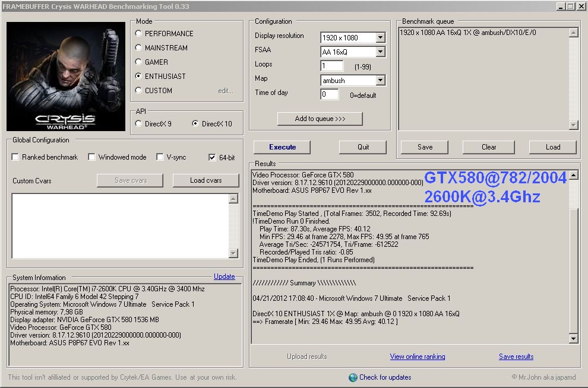Click the globe icon beside Check for updates
The height and width of the screenshot is (388, 588).
(x=353, y=377)
